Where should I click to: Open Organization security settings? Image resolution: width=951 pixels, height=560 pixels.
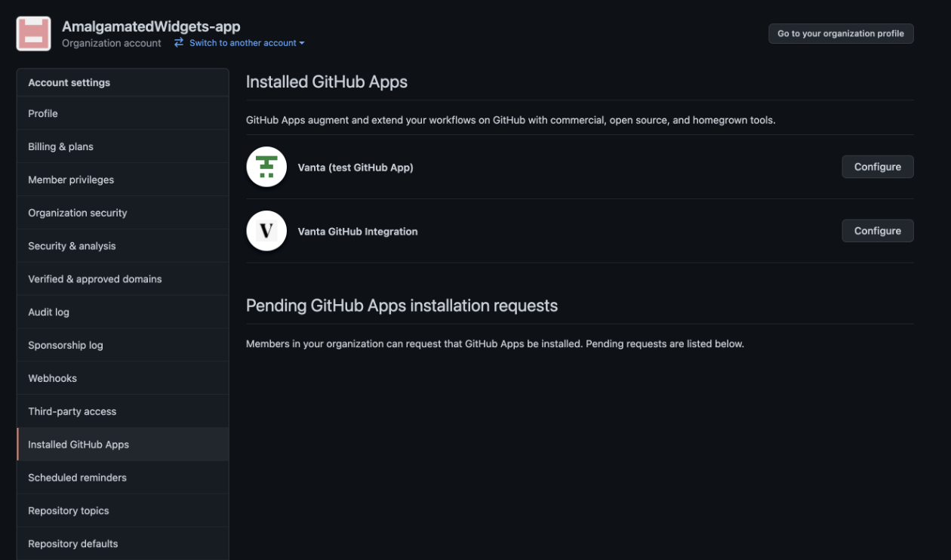pyautogui.click(x=122, y=213)
